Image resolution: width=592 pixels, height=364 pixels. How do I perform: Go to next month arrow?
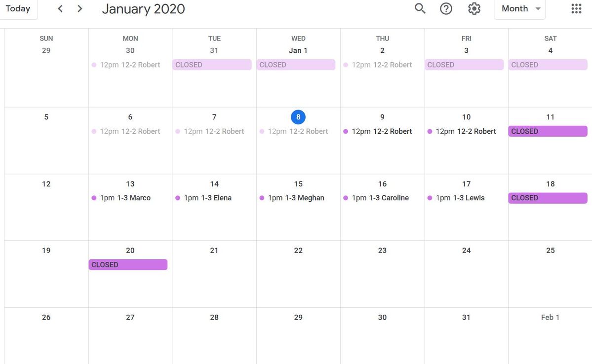click(79, 8)
